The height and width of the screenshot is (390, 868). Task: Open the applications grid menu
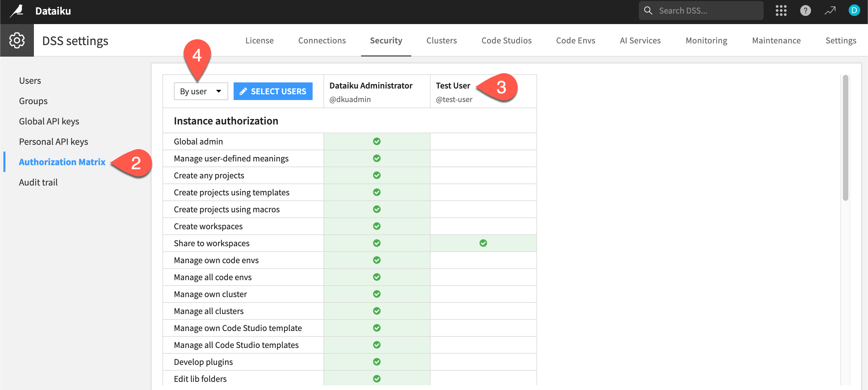click(781, 11)
